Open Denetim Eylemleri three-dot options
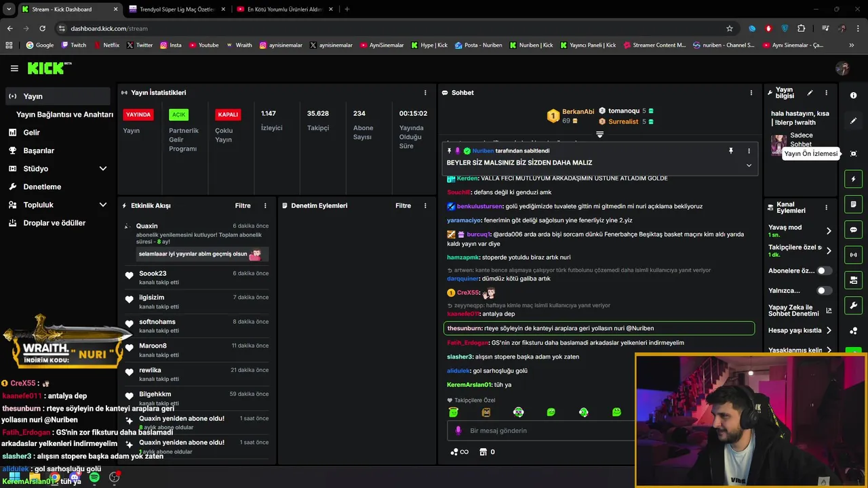This screenshot has width=868, height=488. click(x=425, y=206)
